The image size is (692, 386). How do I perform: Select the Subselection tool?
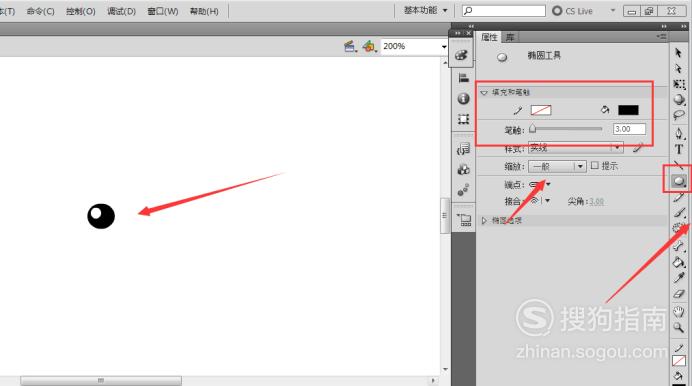(679, 68)
